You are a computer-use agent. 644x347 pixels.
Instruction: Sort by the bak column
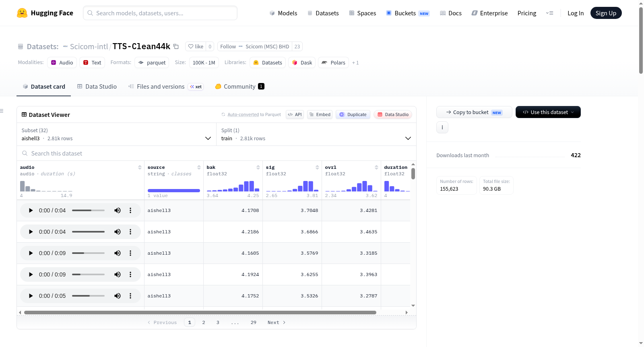click(x=258, y=167)
